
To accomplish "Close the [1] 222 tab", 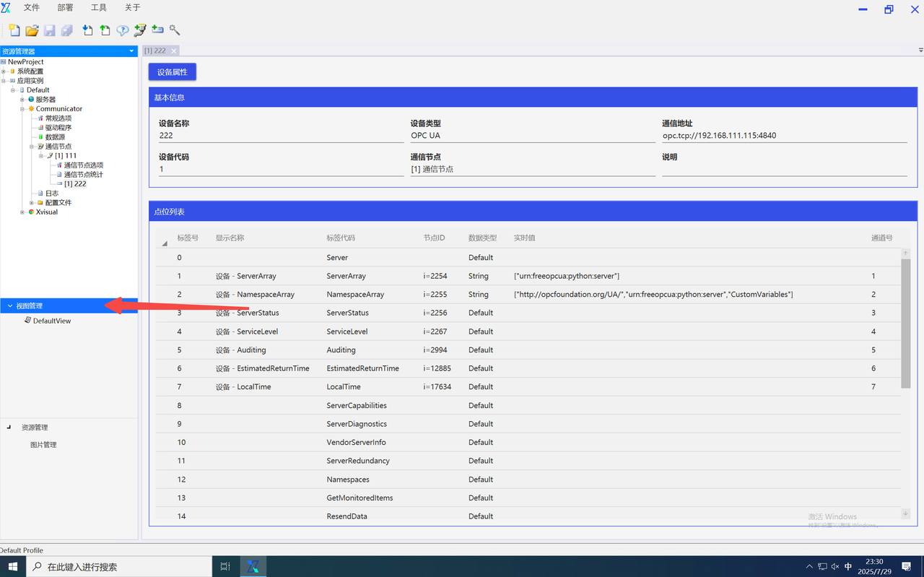I will click(x=174, y=51).
